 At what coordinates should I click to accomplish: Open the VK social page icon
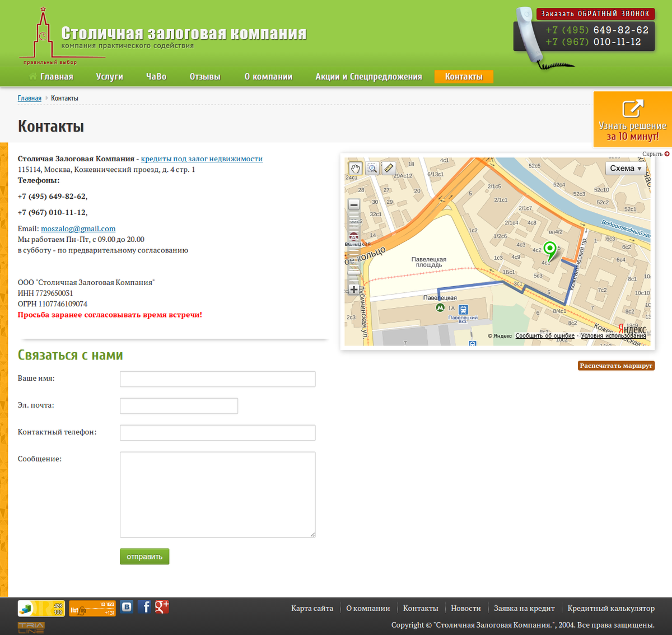tap(127, 607)
